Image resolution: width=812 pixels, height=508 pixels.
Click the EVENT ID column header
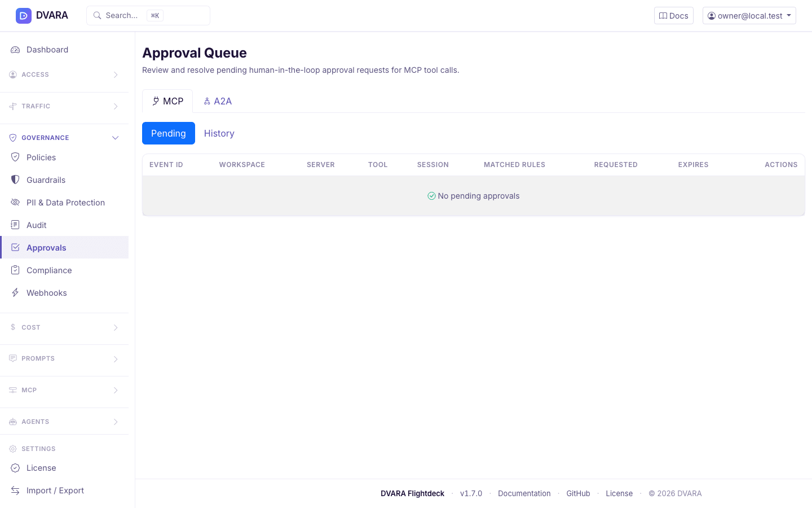tap(166, 165)
